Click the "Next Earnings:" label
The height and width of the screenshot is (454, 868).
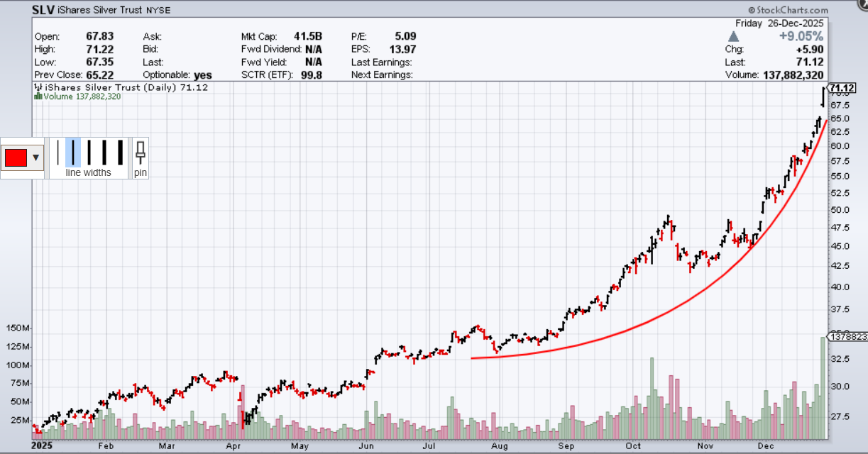382,74
